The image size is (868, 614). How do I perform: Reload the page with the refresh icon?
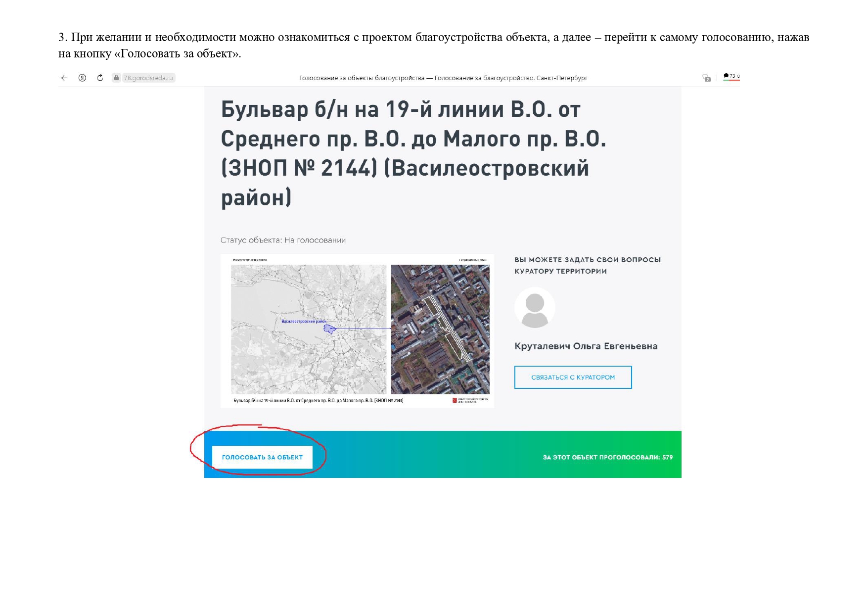pos(100,78)
